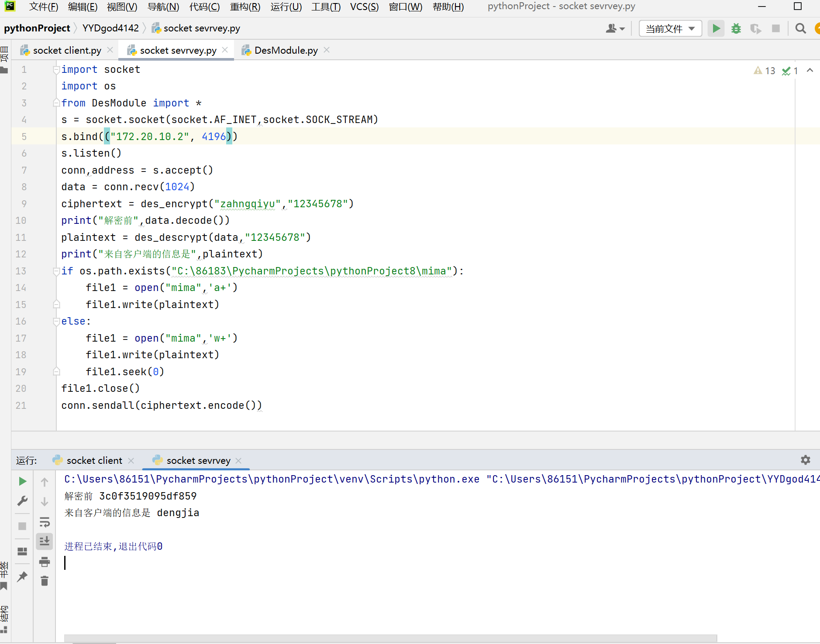Open run panel settings gear

point(805,460)
